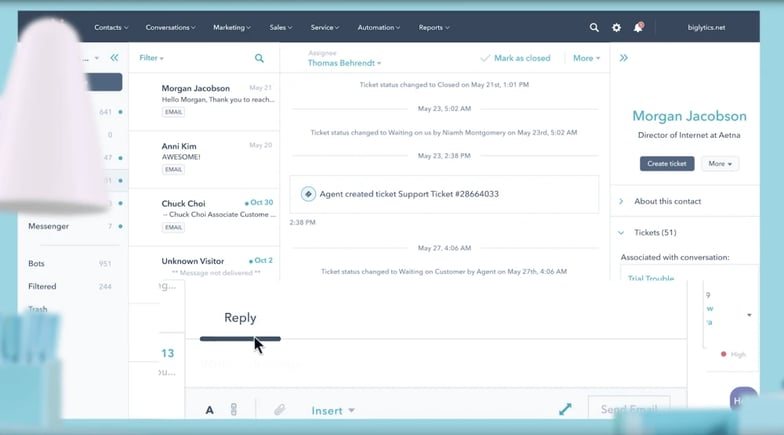The height and width of the screenshot is (435, 784).
Task: Collapse left sidebar with double chevron icon
Action: coord(114,58)
